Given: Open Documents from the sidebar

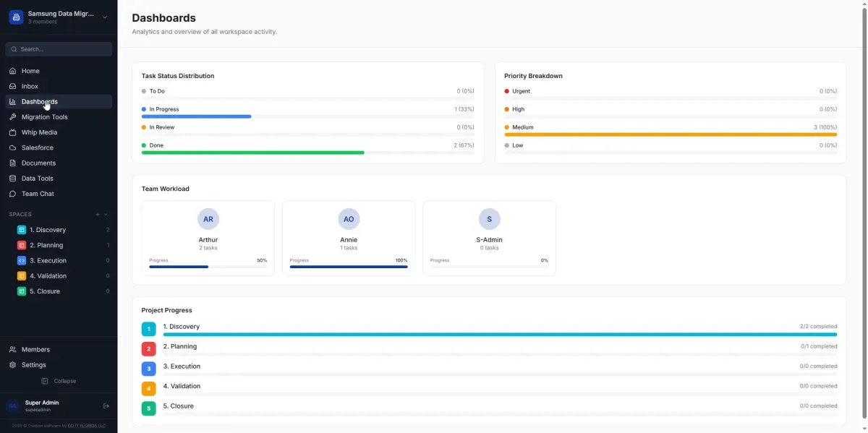Looking at the screenshot, I should (x=38, y=163).
